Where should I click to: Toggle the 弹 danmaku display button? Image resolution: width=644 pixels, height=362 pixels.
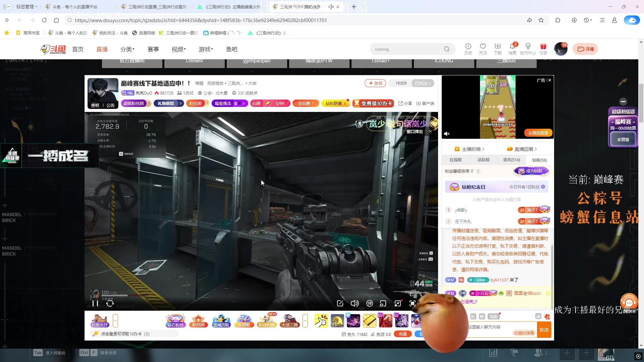tap(370, 303)
